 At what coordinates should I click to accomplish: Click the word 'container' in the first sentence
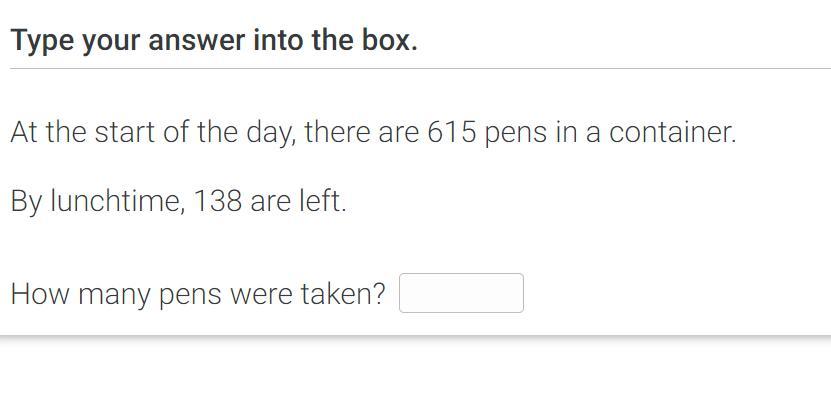pos(673,133)
